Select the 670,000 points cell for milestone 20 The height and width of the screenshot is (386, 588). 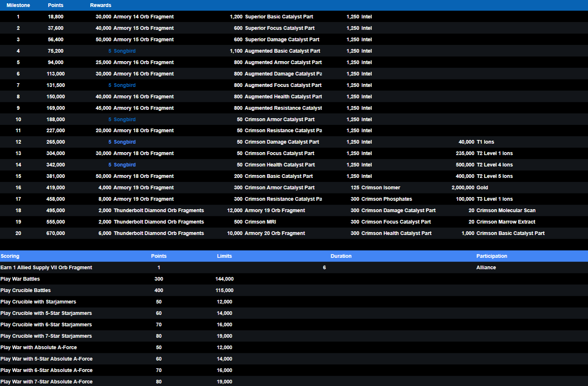(x=56, y=233)
